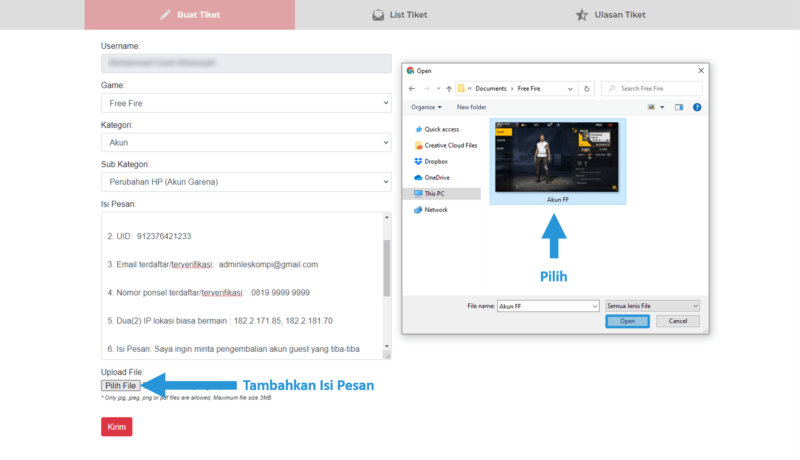The height and width of the screenshot is (460, 800).
Task: Click the Akun FF file name label
Action: coord(558,200)
